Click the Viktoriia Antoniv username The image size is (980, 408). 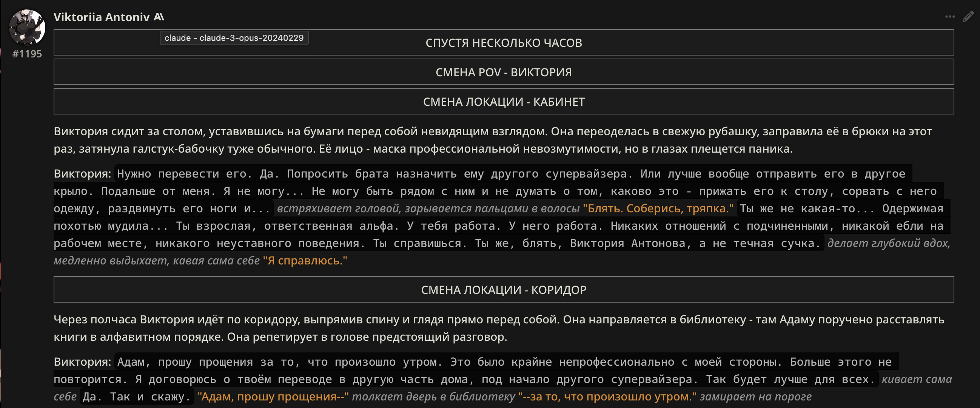(x=101, y=17)
